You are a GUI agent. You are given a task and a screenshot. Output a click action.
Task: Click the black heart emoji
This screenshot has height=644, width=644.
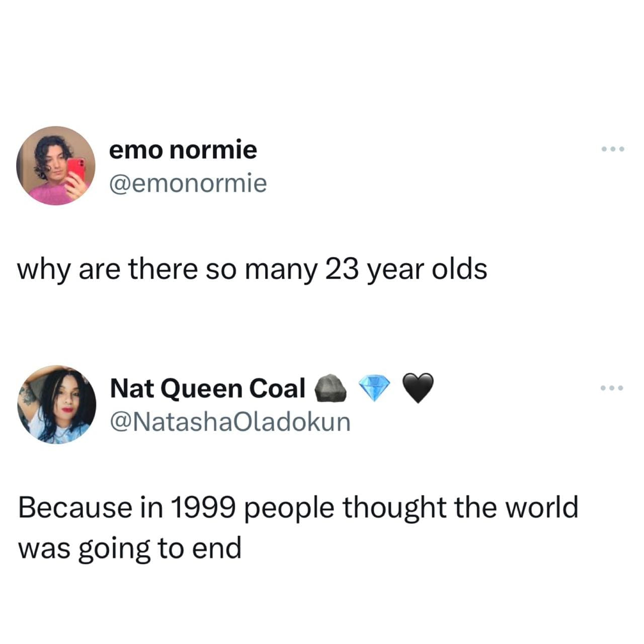419,388
